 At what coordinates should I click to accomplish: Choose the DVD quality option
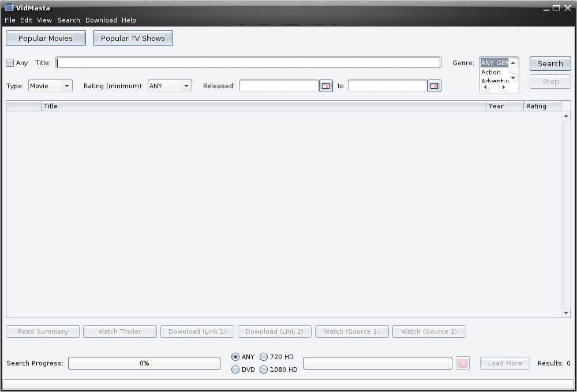[235, 370]
